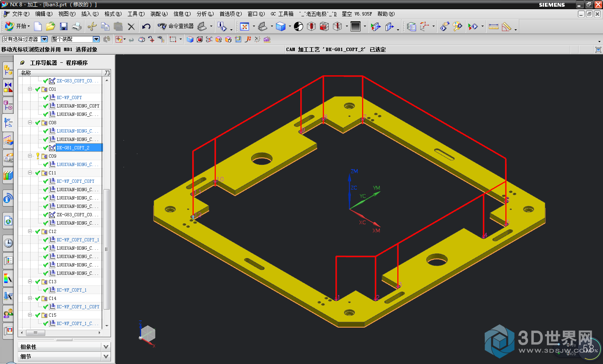Image resolution: width=603 pixels, height=364 pixels.
Task: Click the black background swatch
Action: [356, 26]
